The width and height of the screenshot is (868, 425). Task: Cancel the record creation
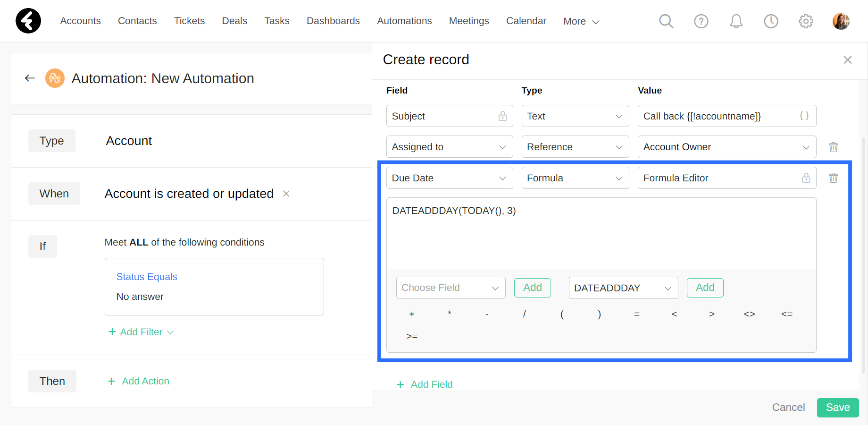tap(788, 408)
